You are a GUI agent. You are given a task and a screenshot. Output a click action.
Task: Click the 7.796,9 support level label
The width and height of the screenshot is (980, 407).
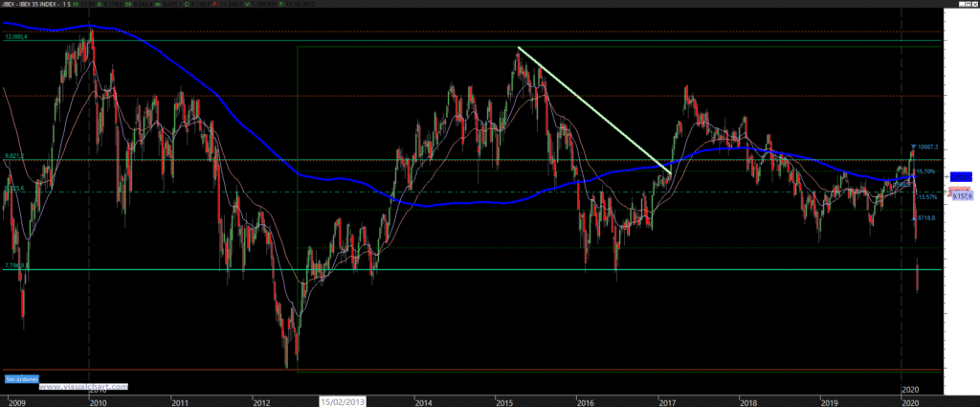[14, 265]
